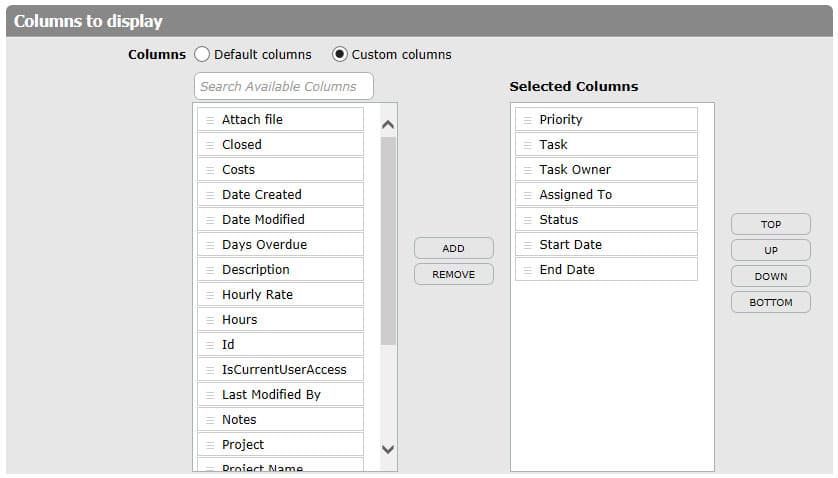Select Project in available columns
This screenshot has width=838, height=478.
tap(281, 445)
